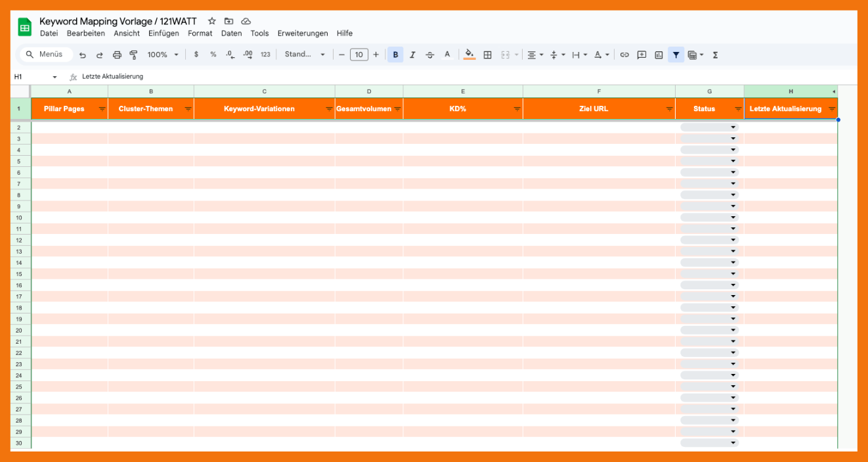Image resolution: width=868 pixels, height=462 pixels.
Task: Open the borders tool
Action: click(x=487, y=55)
